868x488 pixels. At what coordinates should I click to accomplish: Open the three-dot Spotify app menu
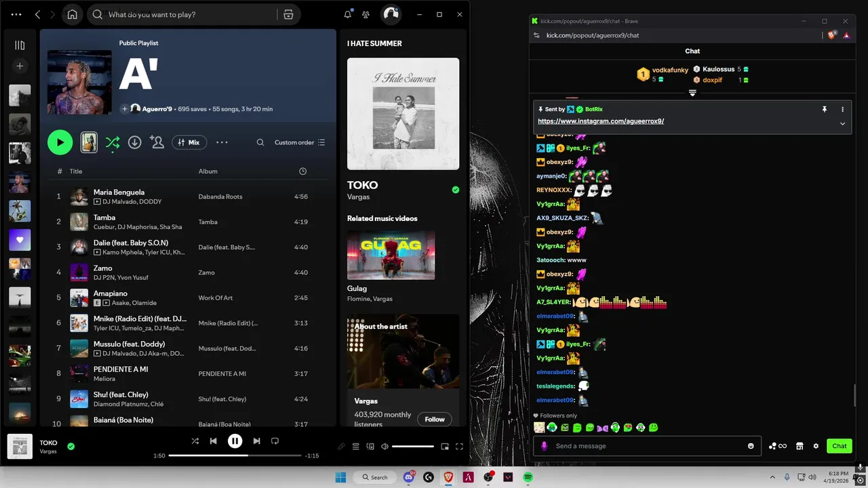tap(16, 14)
